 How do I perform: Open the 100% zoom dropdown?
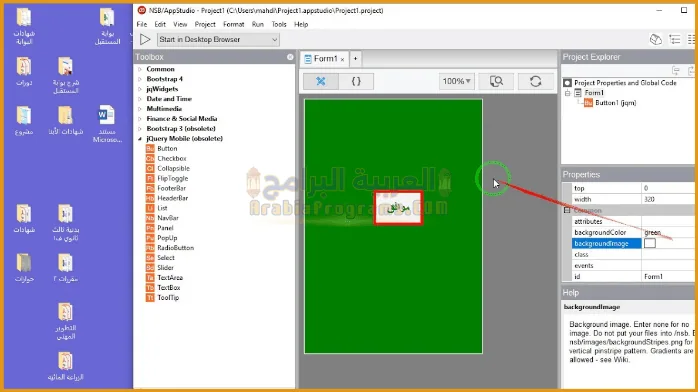coord(456,81)
